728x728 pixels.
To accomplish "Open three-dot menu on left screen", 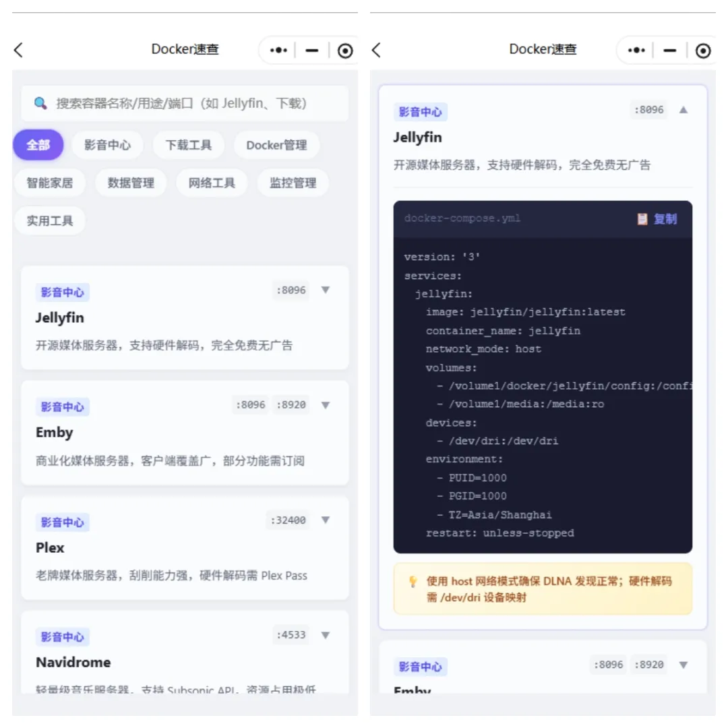I will click(x=278, y=50).
